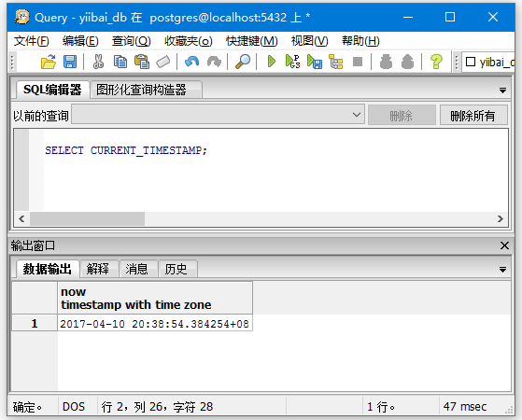This screenshot has height=420, width=522.
Task: Click the 删除 button
Action: pyautogui.click(x=402, y=116)
